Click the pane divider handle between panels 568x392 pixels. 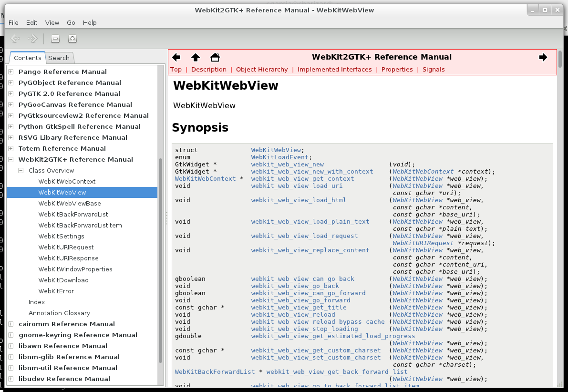[x=166, y=218]
